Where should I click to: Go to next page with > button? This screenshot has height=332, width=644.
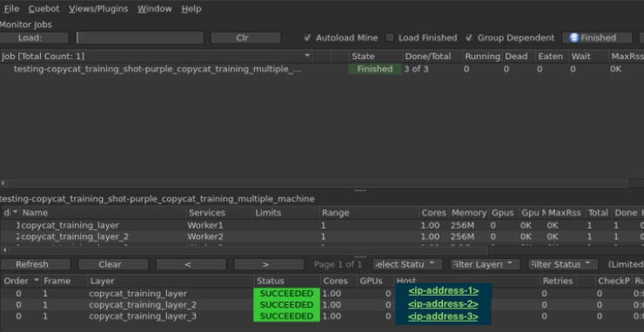269,264
